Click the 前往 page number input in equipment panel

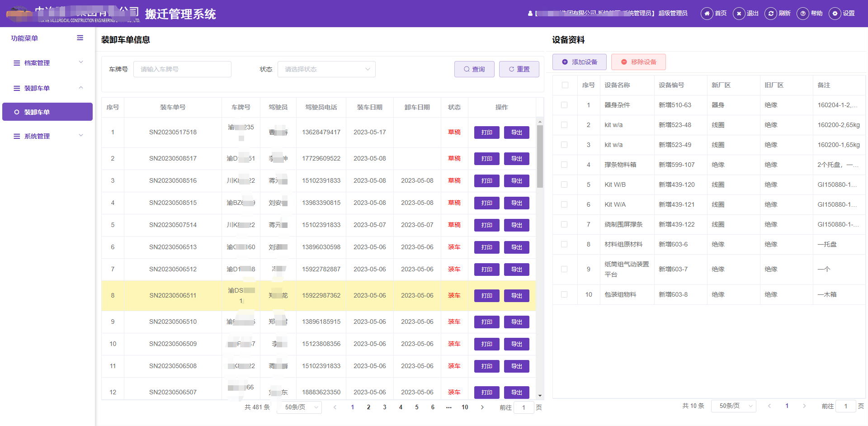point(846,406)
